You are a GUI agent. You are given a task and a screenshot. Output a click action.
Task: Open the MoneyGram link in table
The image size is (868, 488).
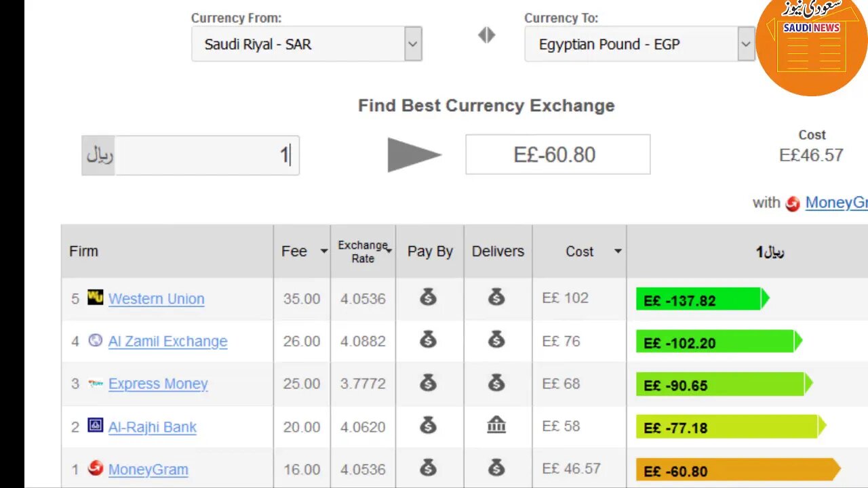[149, 469]
